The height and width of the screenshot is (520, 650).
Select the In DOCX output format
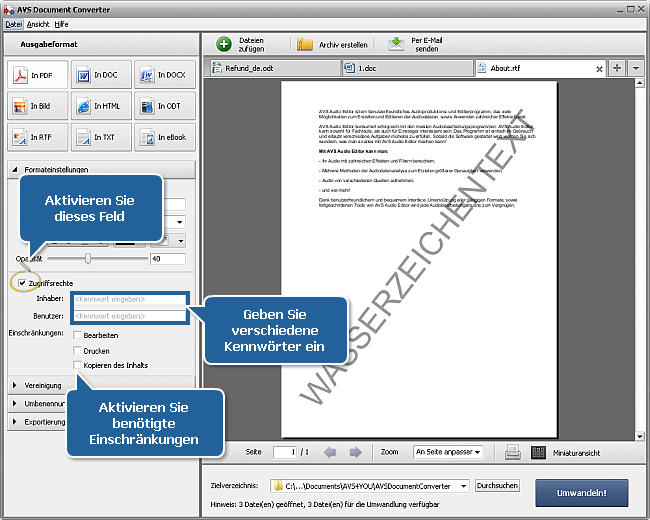165,75
